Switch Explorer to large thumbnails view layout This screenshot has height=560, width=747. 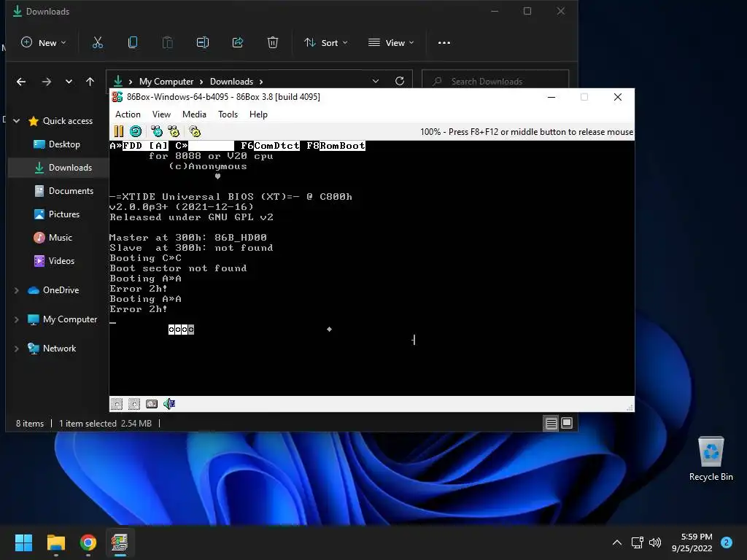pos(567,424)
